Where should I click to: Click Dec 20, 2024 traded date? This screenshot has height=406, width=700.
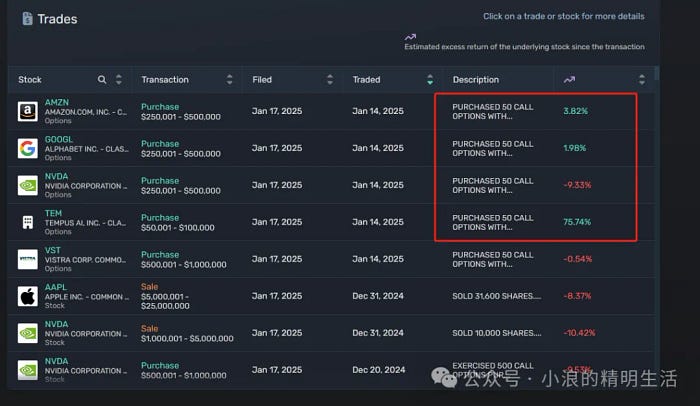coord(379,370)
